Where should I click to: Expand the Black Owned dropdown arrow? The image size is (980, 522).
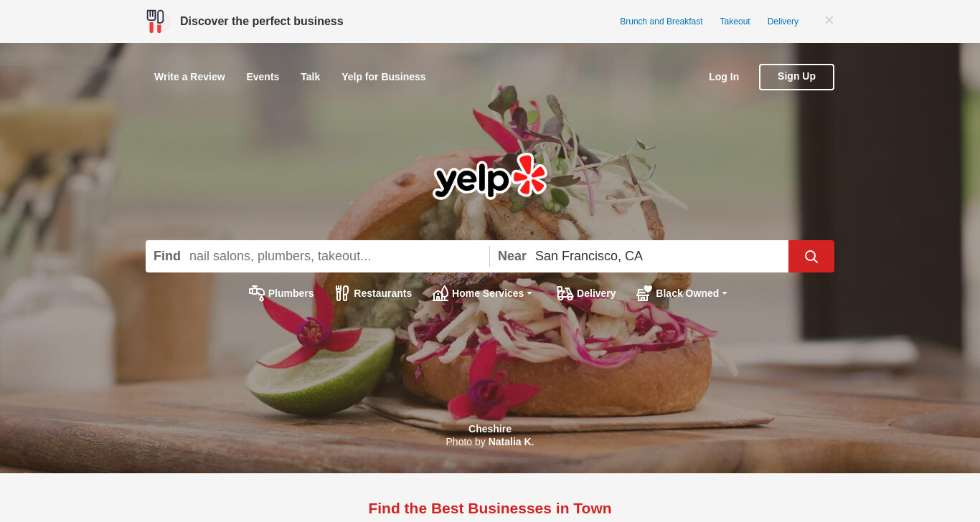(x=725, y=293)
